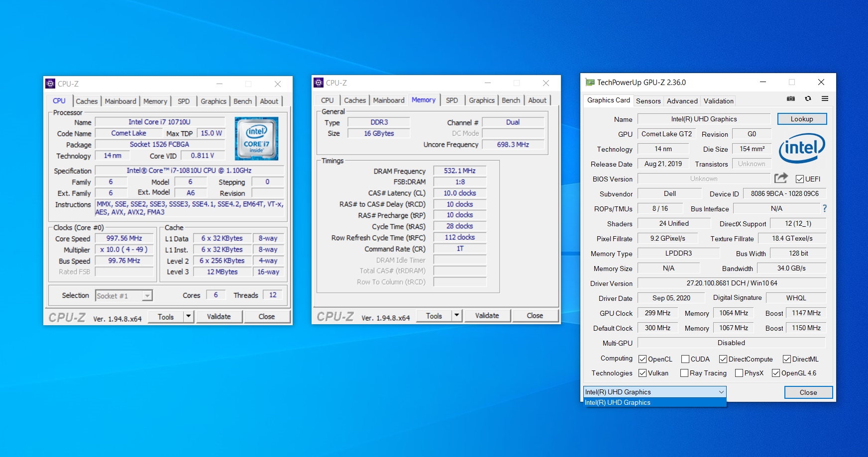868x457 pixels.
Task: Toggle the DirectML checkbox
Action: point(787,359)
